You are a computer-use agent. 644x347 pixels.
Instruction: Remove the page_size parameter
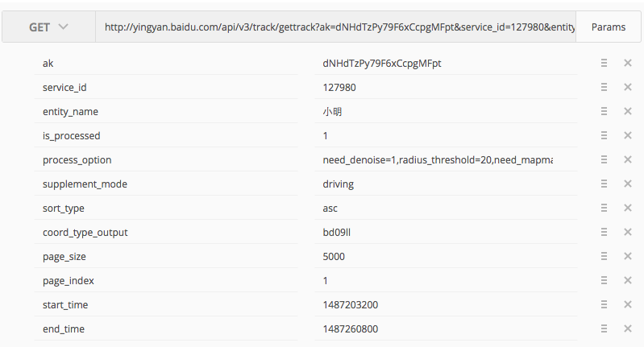pos(628,257)
